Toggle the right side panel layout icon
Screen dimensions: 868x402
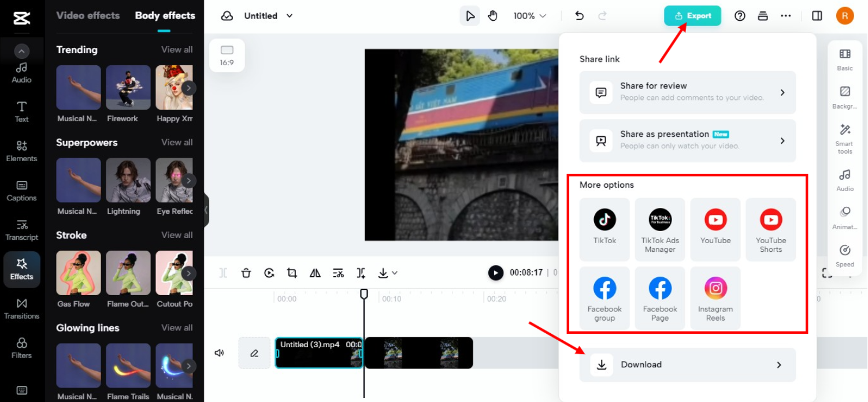coord(817,16)
